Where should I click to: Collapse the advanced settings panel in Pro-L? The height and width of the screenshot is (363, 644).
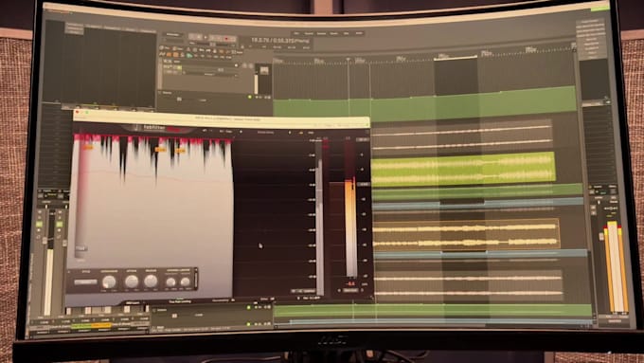tap(196, 280)
